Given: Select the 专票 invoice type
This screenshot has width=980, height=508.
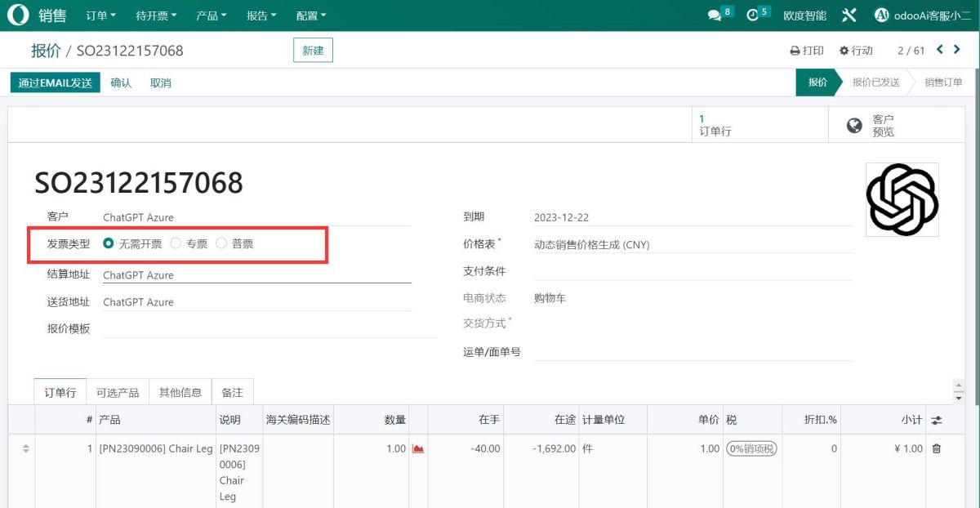Looking at the screenshot, I should (176, 243).
